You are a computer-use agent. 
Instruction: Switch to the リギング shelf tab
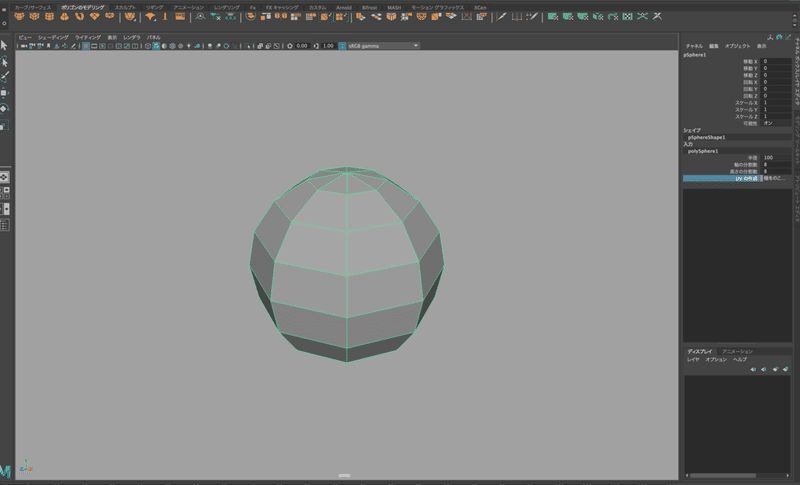154,8
